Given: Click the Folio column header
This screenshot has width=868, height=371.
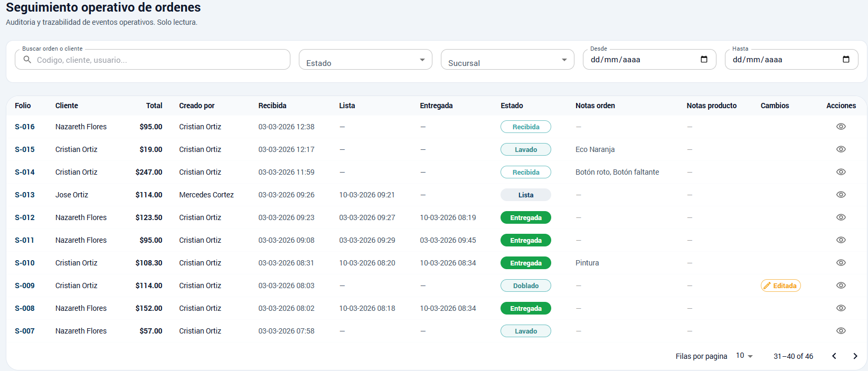Looking at the screenshot, I should (x=23, y=106).
